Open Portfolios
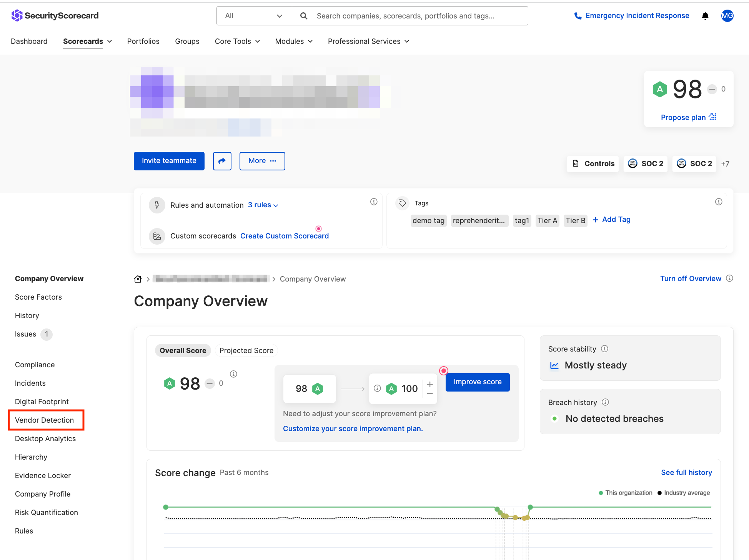Image resolution: width=749 pixels, height=560 pixels. pos(143,41)
